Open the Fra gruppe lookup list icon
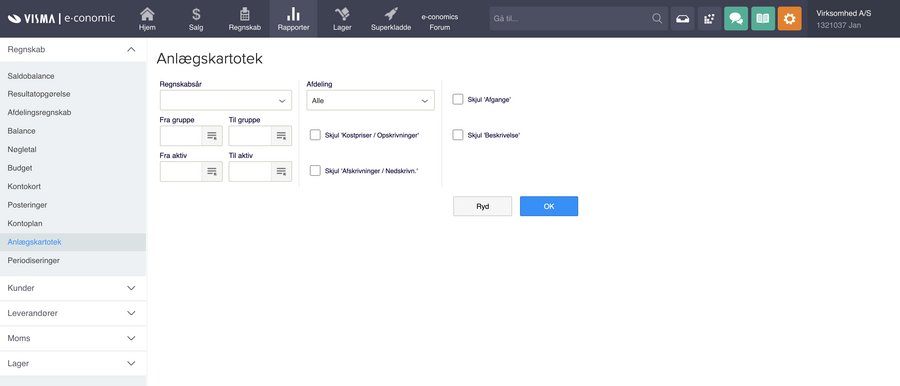Viewport: 900px width, 386px height. [x=212, y=136]
